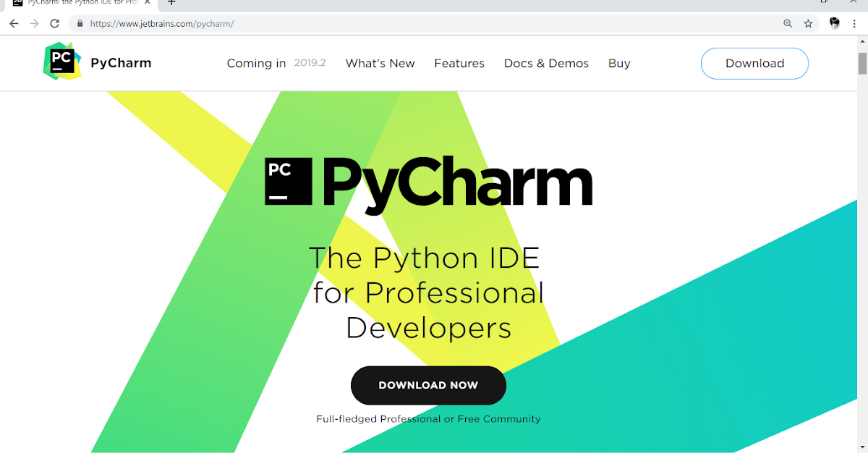Viewport: 868px width, 456px height.
Task: Open the Buy section
Action: [x=619, y=63]
